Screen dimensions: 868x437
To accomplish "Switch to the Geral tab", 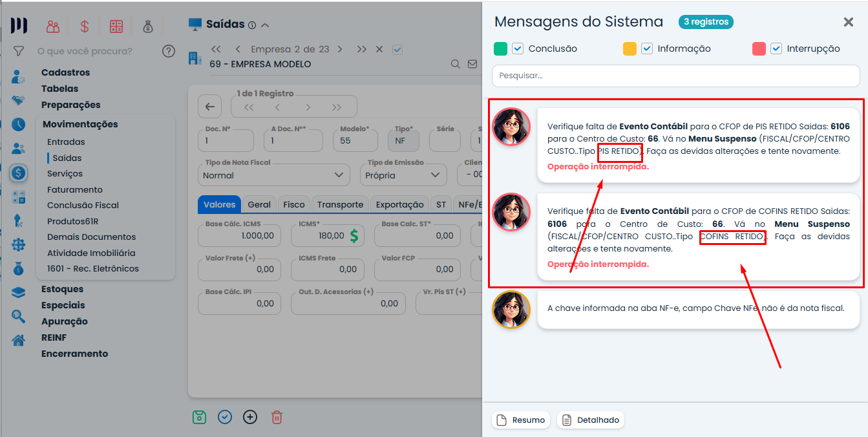I will click(x=259, y=204).
